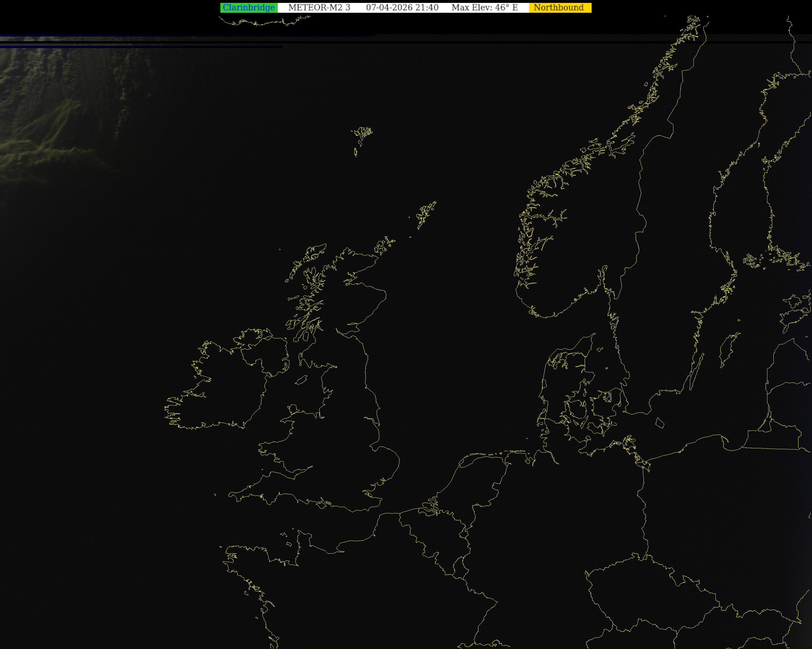812x649 pixels.
Task: Click the 07-04-2026 21:40 pass timestamp
Action: tap(402, 8)
